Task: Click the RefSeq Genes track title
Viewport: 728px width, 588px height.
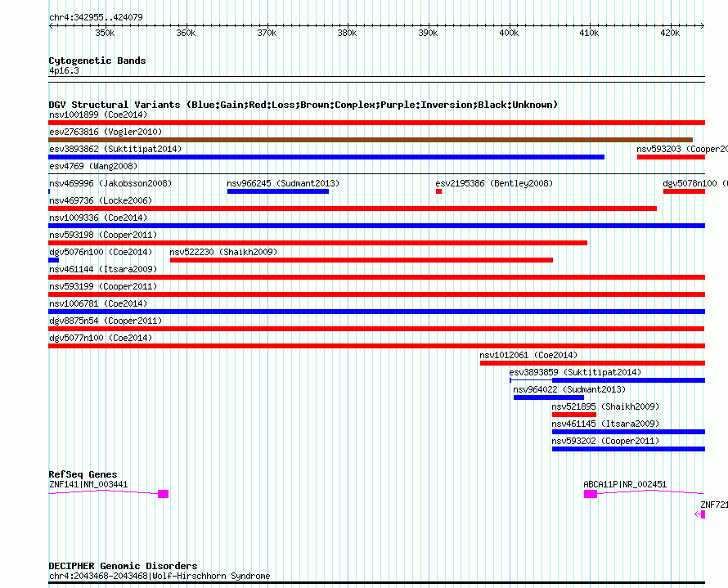Action: tap(83, 474)
